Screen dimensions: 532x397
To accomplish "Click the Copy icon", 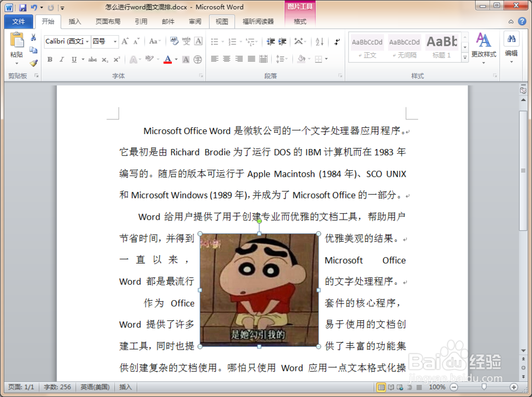I will pos(33,50).
